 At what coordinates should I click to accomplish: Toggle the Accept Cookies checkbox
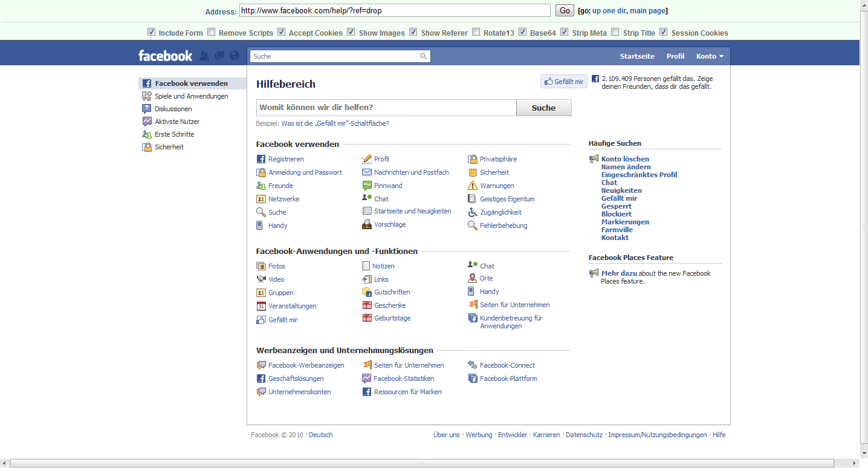pos(282,32)
